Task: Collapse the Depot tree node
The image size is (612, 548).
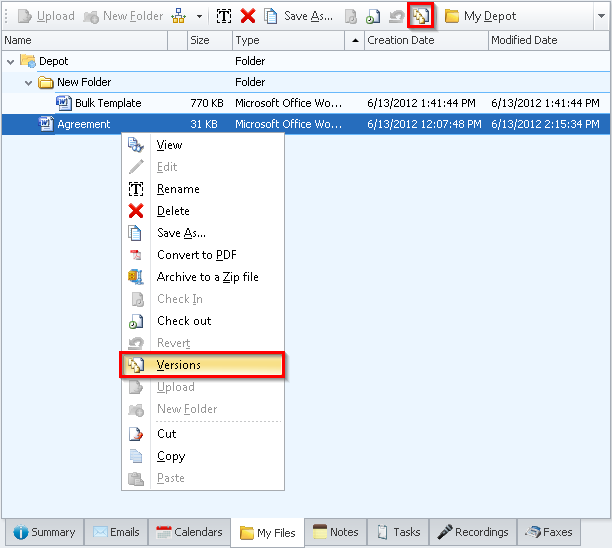Action: (11, 61)
